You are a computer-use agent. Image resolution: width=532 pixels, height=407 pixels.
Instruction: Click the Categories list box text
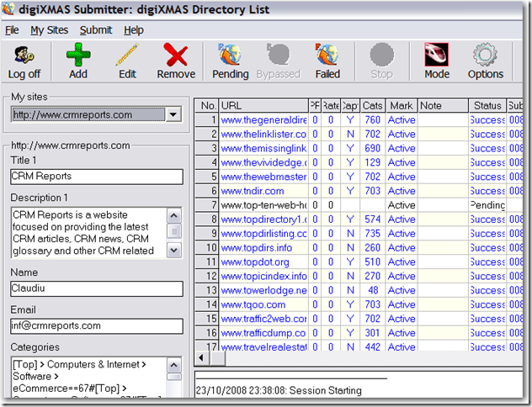[x=89, y=378]
